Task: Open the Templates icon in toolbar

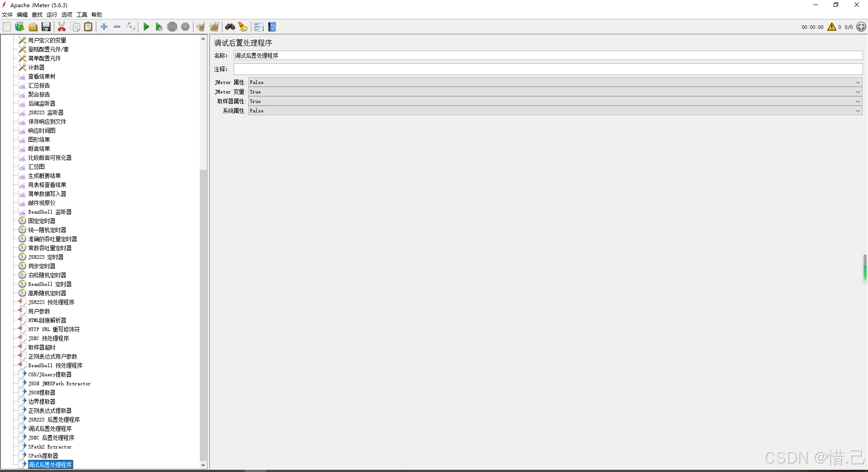Action: 19,27
